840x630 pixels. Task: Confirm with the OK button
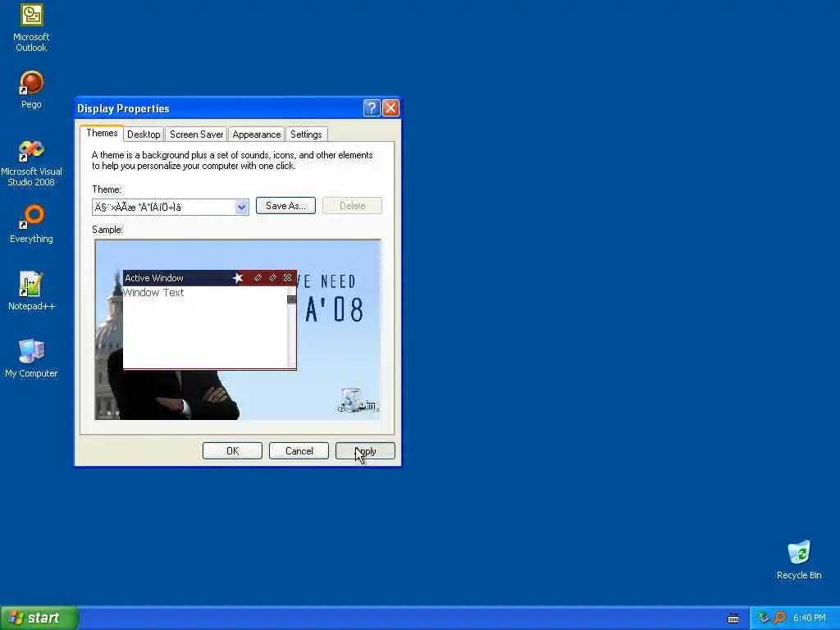(232, 451)
